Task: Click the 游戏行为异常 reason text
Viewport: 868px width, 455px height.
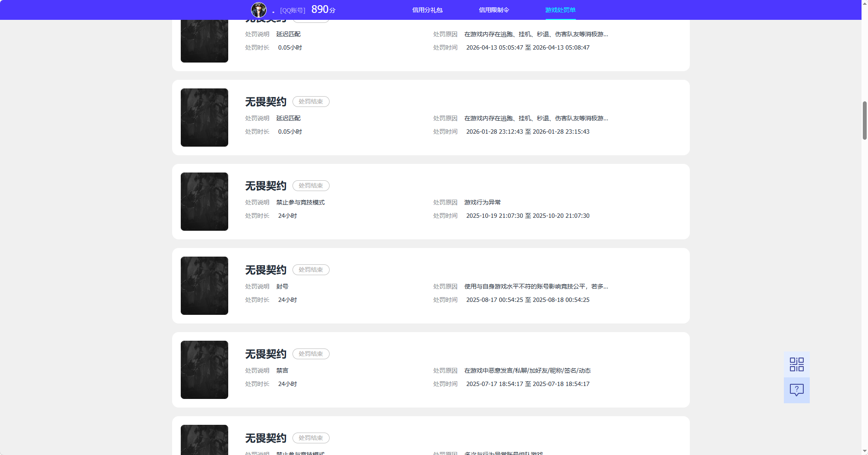Action: [482, 202]
